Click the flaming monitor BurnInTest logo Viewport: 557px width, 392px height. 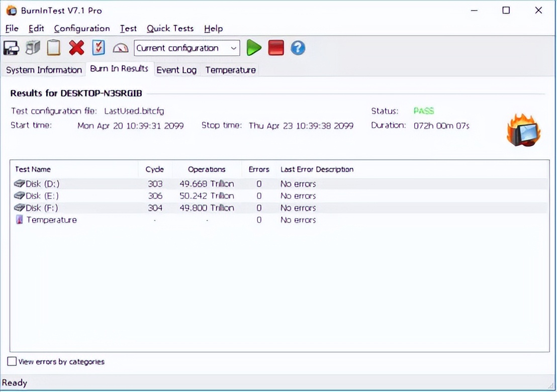click(x=523, y=131)
